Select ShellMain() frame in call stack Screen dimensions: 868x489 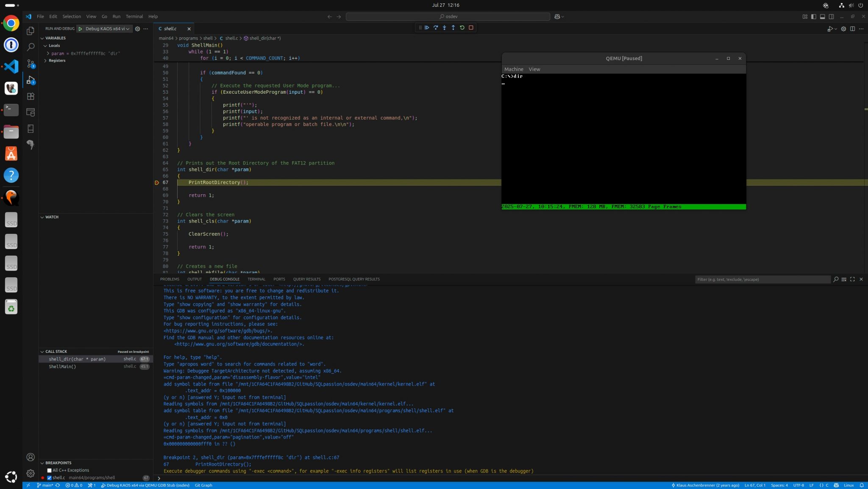click(x=62, y=367)
